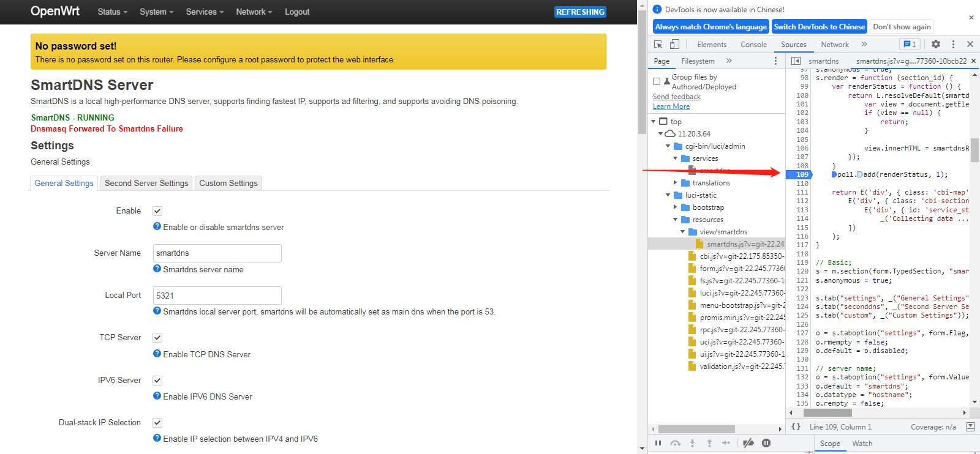Toggle the device toolbar icon
Viewport: 980px width, 454px height.
[674, 45]
